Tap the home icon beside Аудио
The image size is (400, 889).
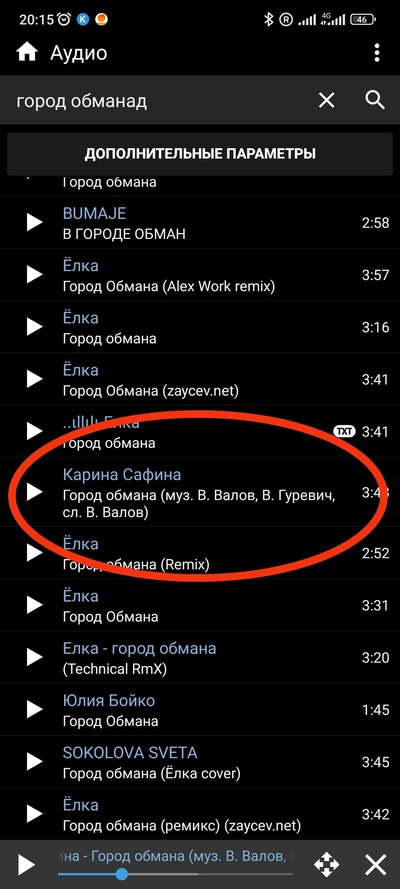click(27, 53)
